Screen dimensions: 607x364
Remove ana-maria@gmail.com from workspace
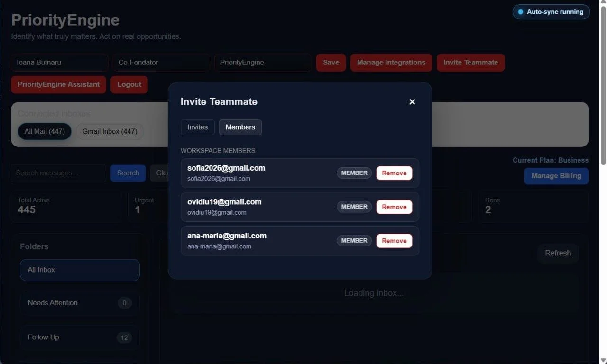[394, 241]
